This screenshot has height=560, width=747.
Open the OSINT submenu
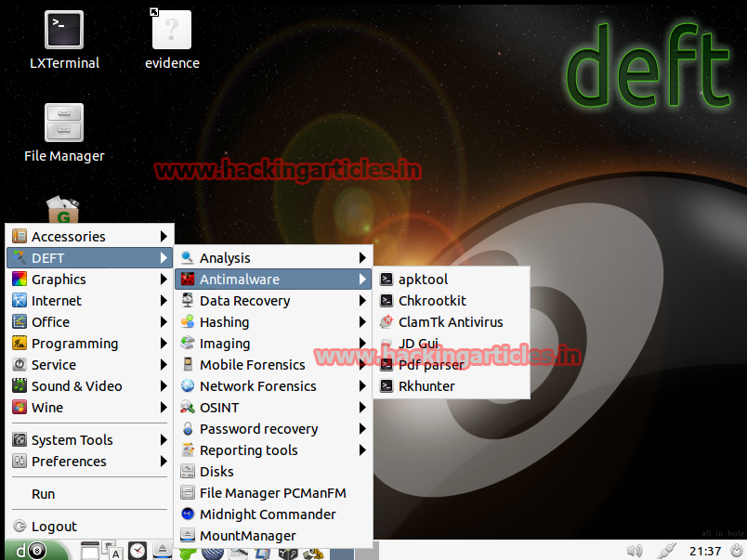point(273,408)
